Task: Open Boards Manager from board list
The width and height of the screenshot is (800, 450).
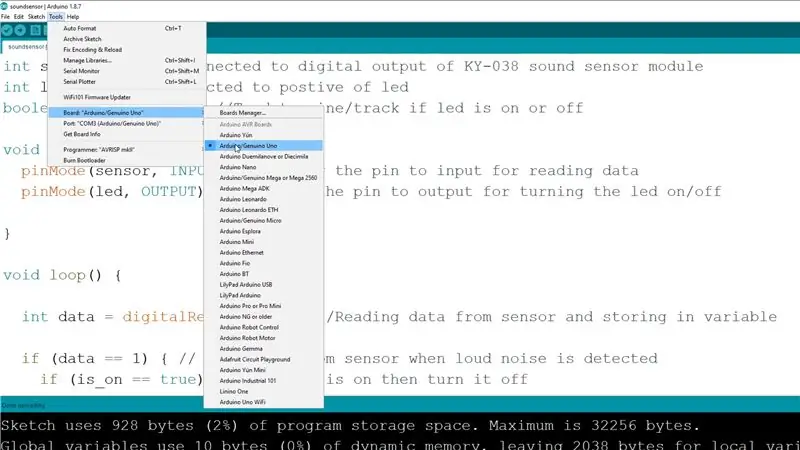Action: click(x=263, y=113)
